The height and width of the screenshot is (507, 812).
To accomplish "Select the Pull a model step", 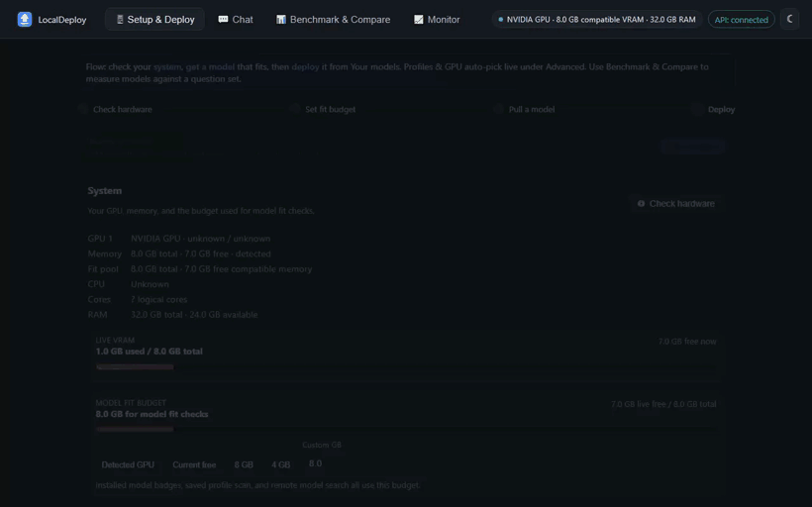I will click(x=525, y=109).
